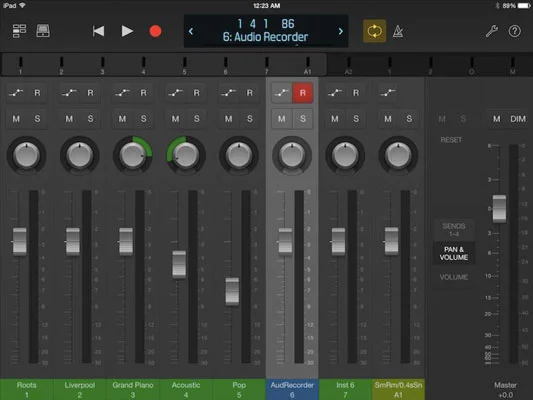Mute the Roots track

[16, 119]
